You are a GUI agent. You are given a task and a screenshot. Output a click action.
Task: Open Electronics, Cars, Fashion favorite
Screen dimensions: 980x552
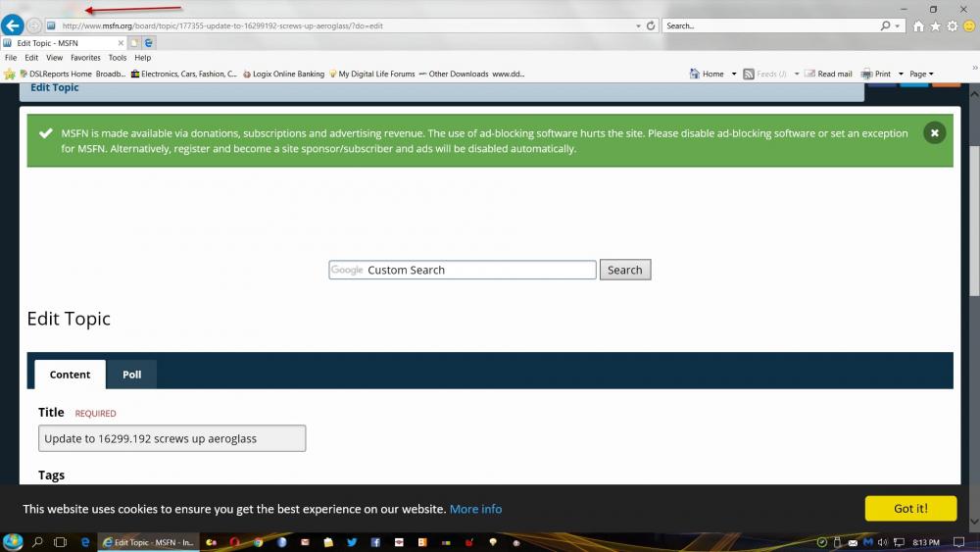click(184, 74)
